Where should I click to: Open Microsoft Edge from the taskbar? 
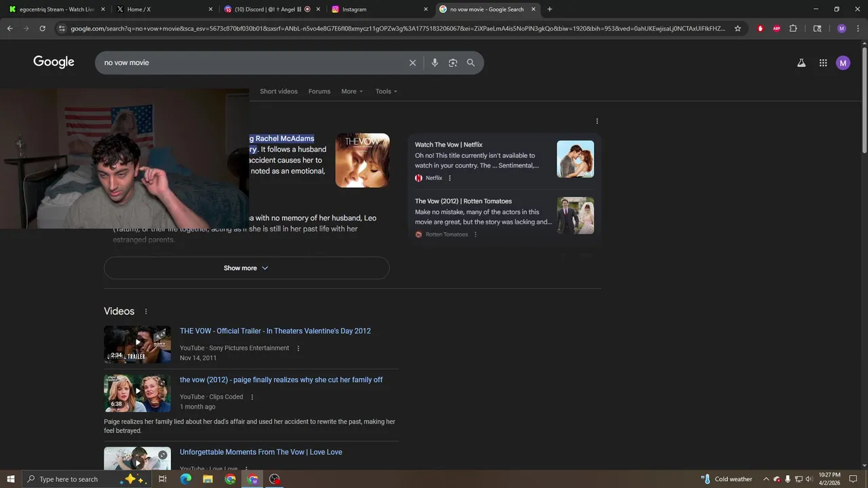tap(185, 479)
